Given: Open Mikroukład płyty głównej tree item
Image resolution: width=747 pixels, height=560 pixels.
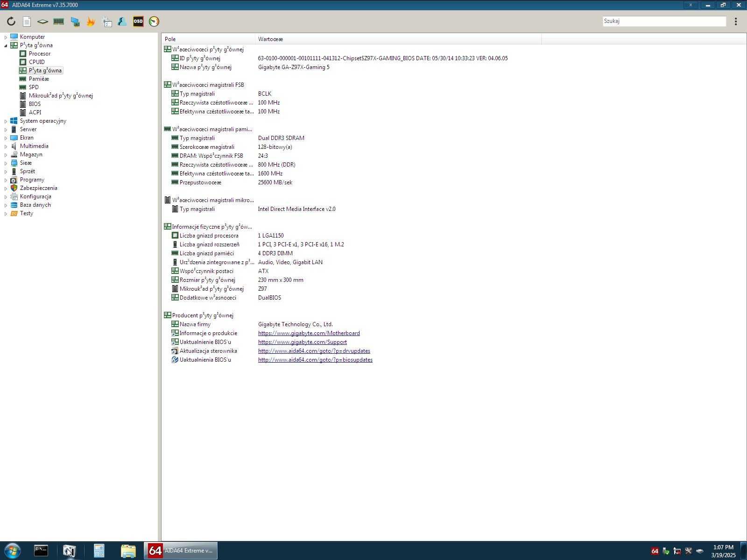Looking at the screenshot, I should [x=61, y=96].
